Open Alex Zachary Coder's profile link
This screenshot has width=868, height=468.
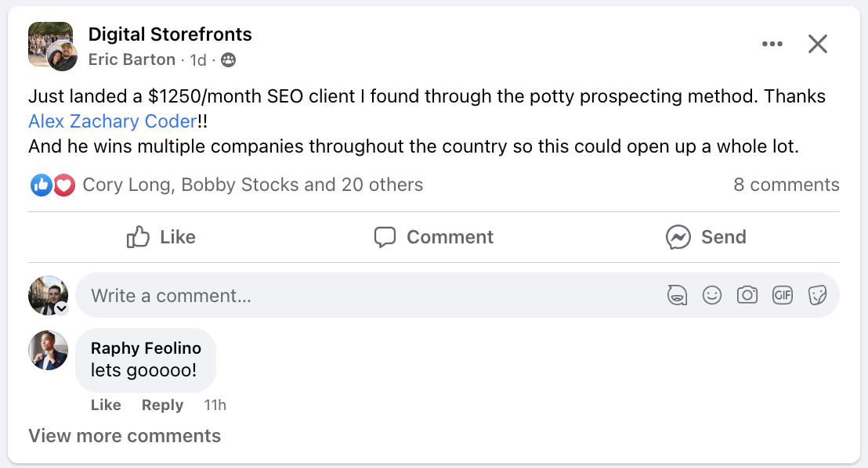[111, 121]
